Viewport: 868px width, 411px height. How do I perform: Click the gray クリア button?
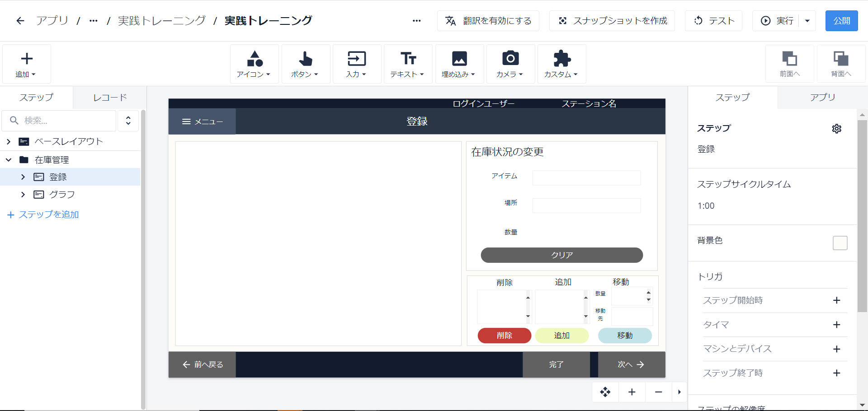562,255
